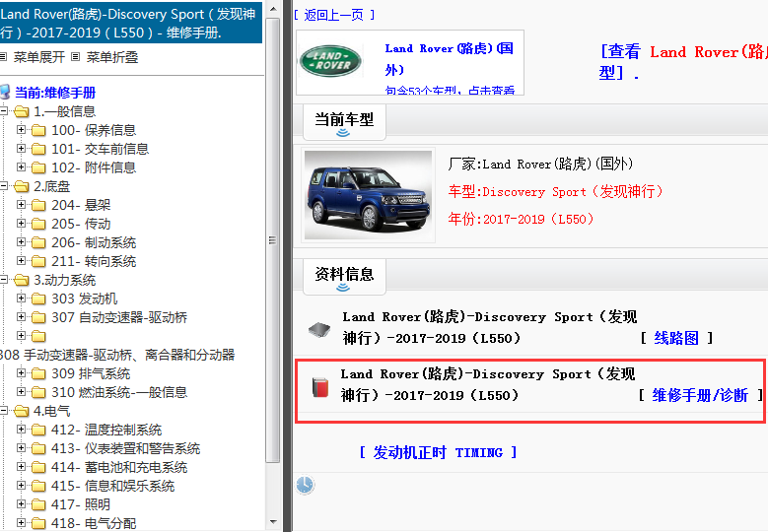
Task: Click the Land Rover logo image
Action: (330, 62)
